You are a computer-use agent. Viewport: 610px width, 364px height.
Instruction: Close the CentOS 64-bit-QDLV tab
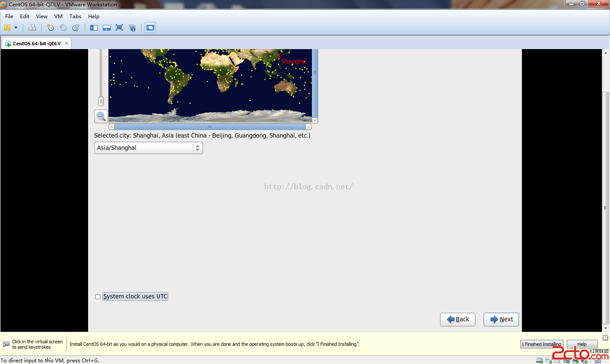click(x=67, y=43)
